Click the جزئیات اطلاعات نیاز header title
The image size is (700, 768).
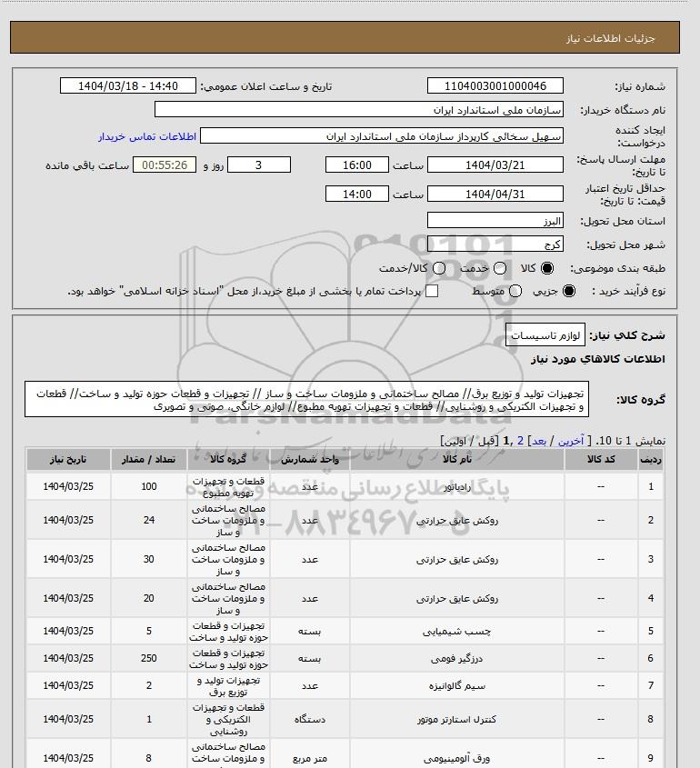[610, 38]
